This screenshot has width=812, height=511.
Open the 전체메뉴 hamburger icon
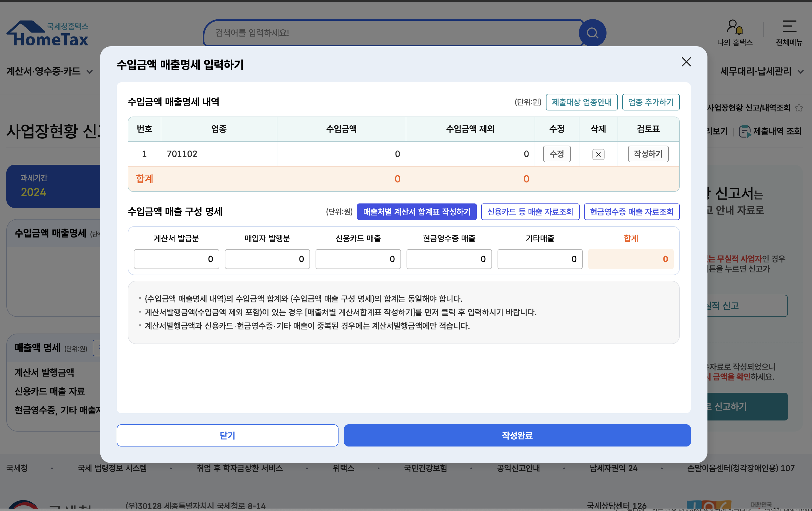click(789, 26)
